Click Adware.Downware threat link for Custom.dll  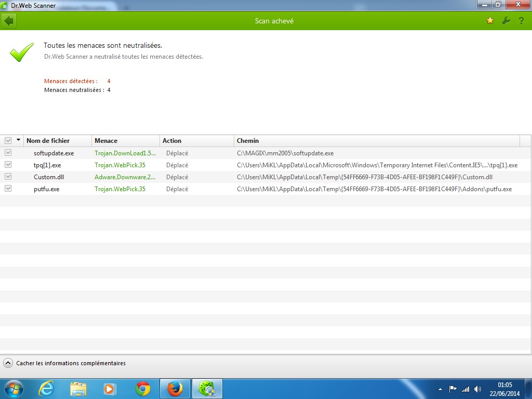point(125,177)
